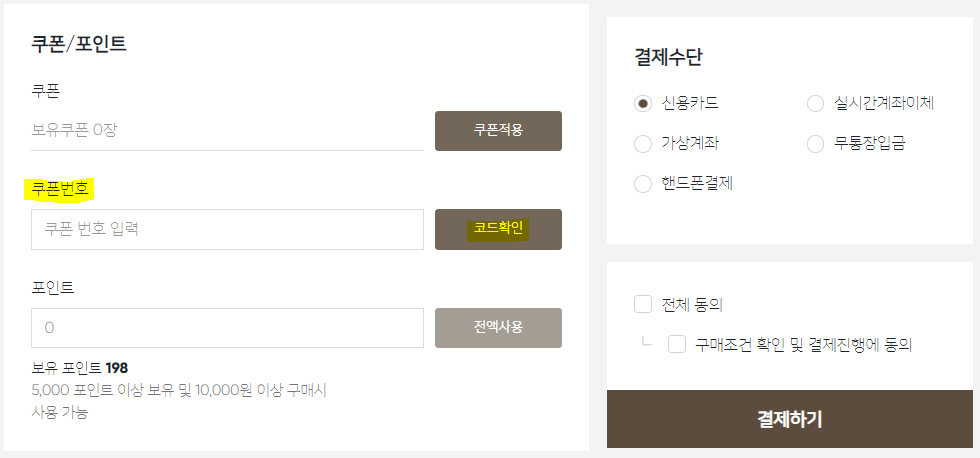
Task: Pick 무통장입금 as the payment method
Action: point(816,144)
